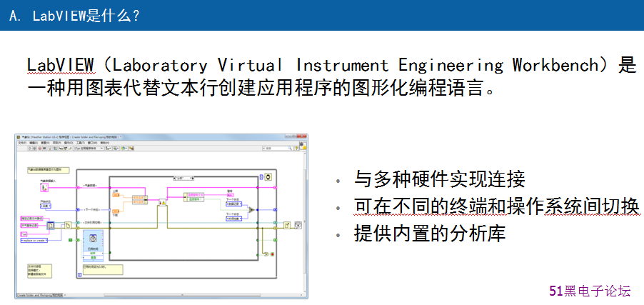This screenshot has width=644, height=305.
Task: Open the 帮助(H) menu
Action: (104, 143)
